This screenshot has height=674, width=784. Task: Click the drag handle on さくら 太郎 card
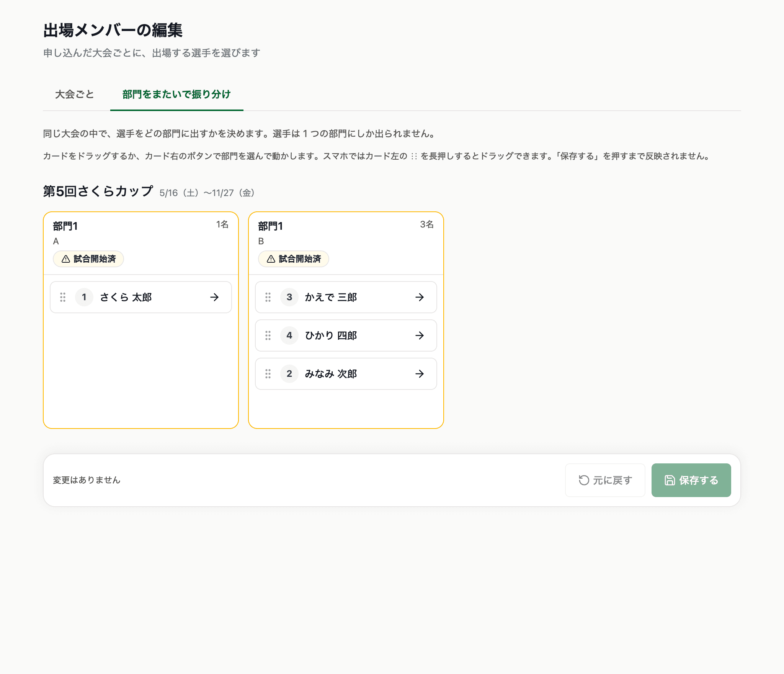(x=63, y=297)
